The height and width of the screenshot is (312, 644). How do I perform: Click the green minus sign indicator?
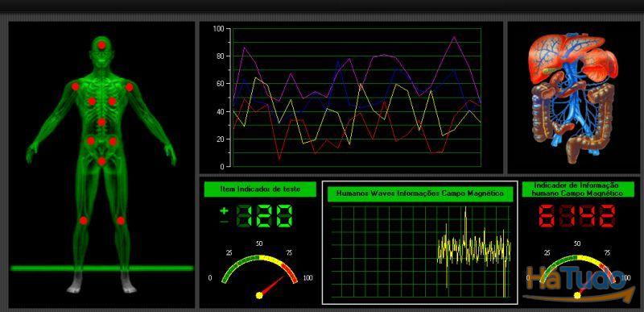click(224, 222)
